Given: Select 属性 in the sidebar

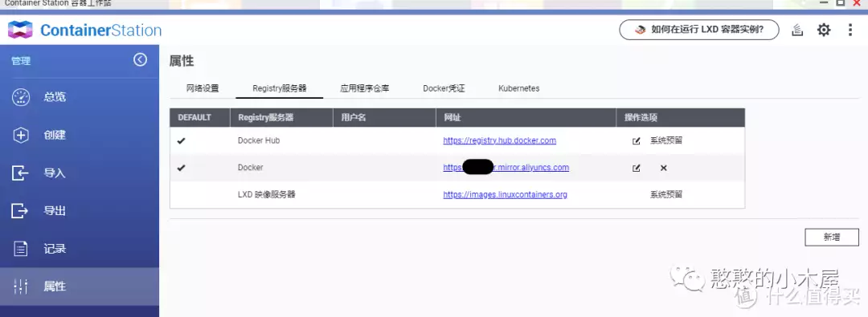Looking at the screenshot, I should [80, 287].
